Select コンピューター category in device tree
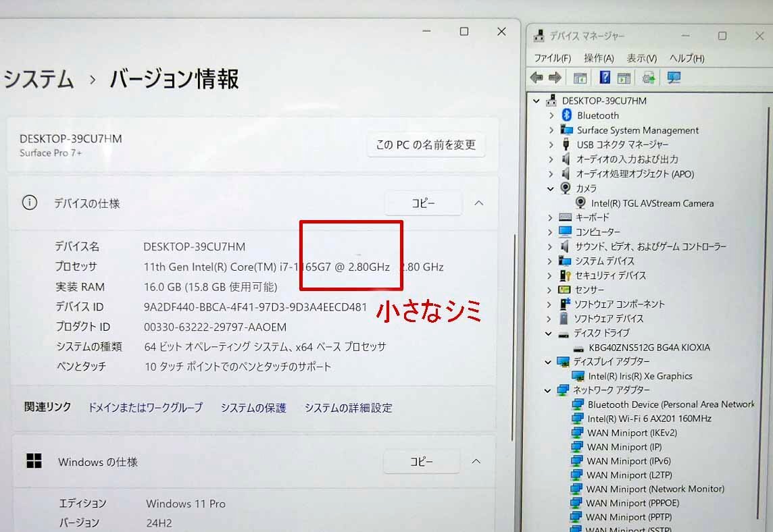 [597, 232]
